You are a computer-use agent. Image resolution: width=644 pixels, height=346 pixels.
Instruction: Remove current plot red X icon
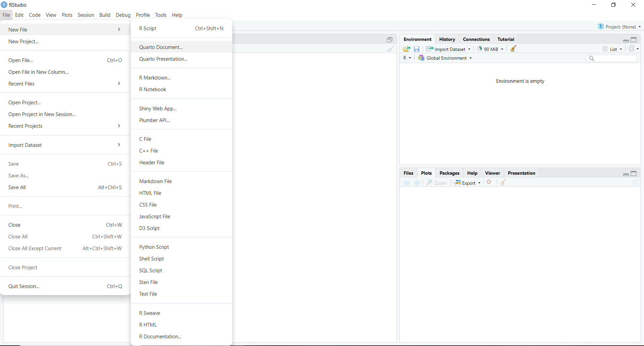coord(489,182)
